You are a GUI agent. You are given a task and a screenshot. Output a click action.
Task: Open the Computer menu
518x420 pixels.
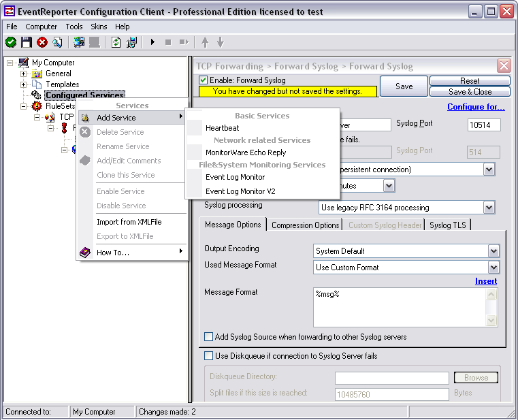point(42,27)
